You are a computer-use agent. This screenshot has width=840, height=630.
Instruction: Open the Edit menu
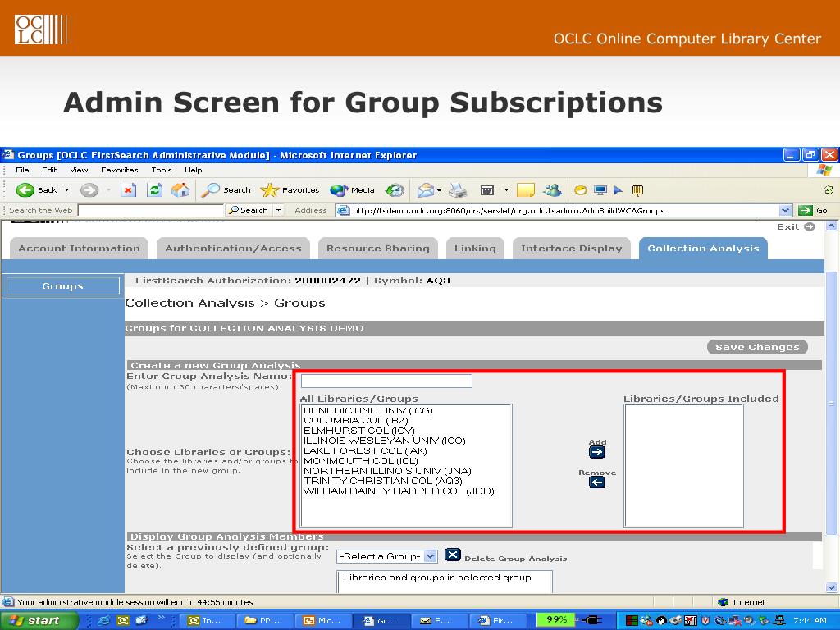click(x=49, y=170)
